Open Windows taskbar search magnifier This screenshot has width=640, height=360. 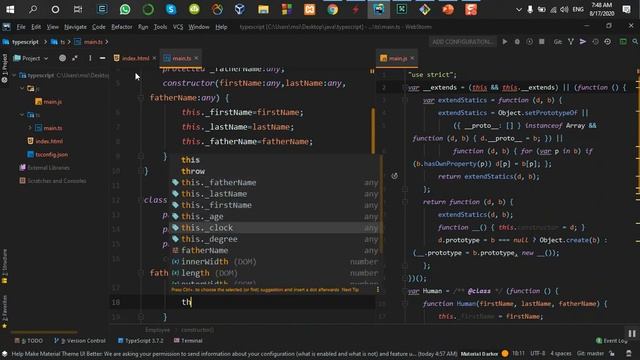tap(33, 9)
